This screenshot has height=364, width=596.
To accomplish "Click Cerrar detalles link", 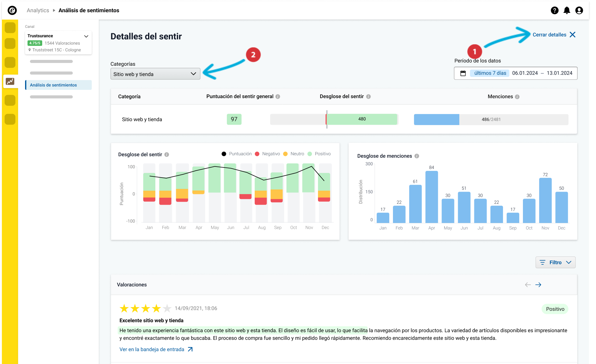I will click(x=549, y=35).
